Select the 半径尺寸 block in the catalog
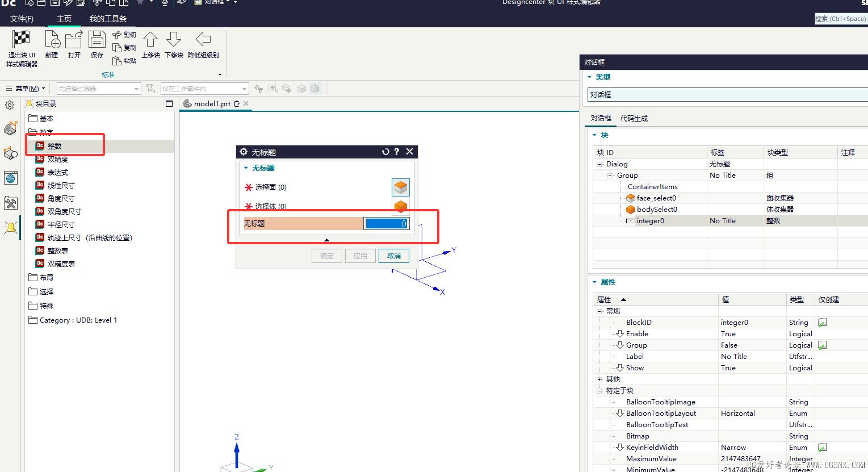This screenshot has height=472, width=868. pos(61,224)
